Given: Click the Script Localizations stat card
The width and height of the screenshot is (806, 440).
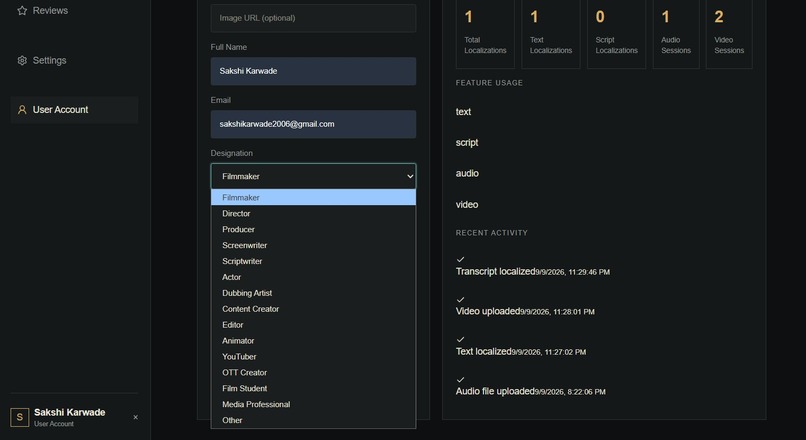Looking at the screenshot, I should pyautogui.click(x=616, y=33).
